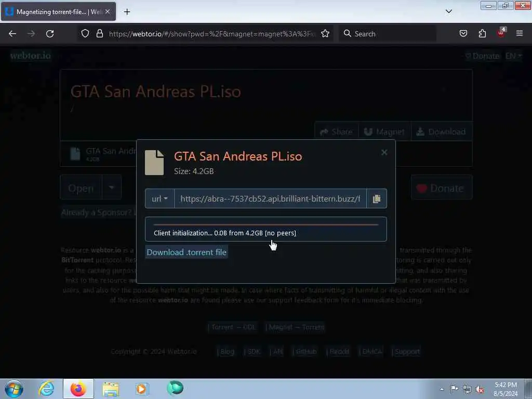Open the Magnet → Torrent footer link
The width and height of the screenshot is (532, 399).
[x=295, y=327]
